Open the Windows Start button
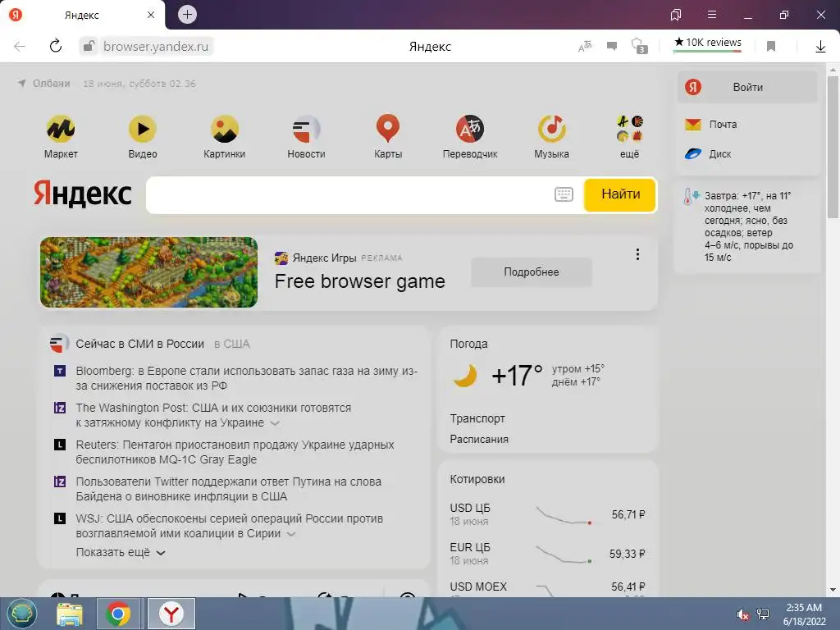This screenshot has width=840, height=630. pyautogui.click(x=21, y=614)
